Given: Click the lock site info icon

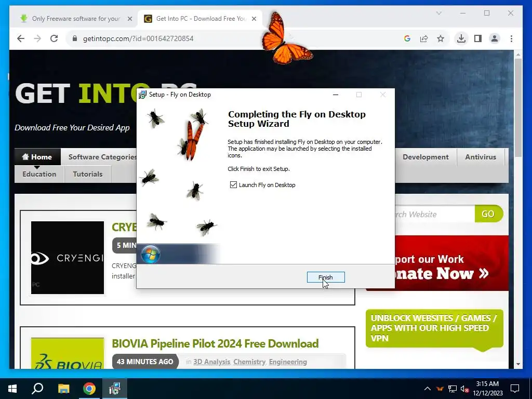Looking at the screenshot, I should tap(75, 38).
